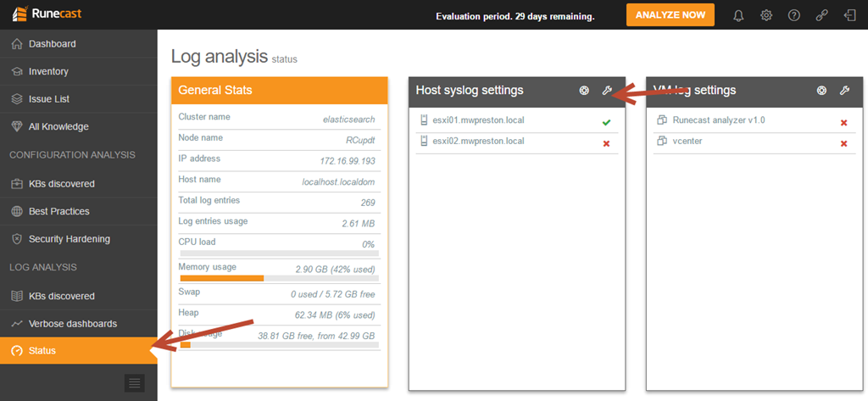Click VM log settings help lifebuoy icon
This screenshot has width=868, height=401.
coord(822,91)
